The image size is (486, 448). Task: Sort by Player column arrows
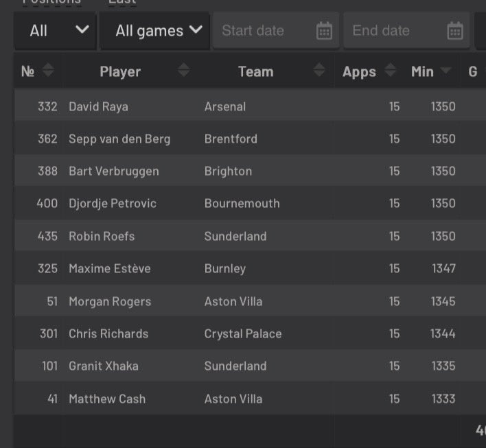tap(183, 70)
